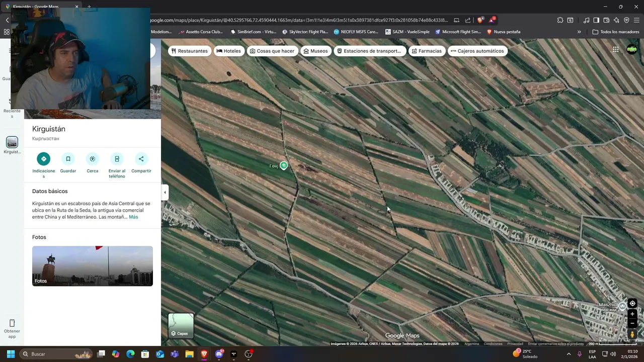Collapse the side panel arrow
The image size is (644, 362).
point(165,192)
